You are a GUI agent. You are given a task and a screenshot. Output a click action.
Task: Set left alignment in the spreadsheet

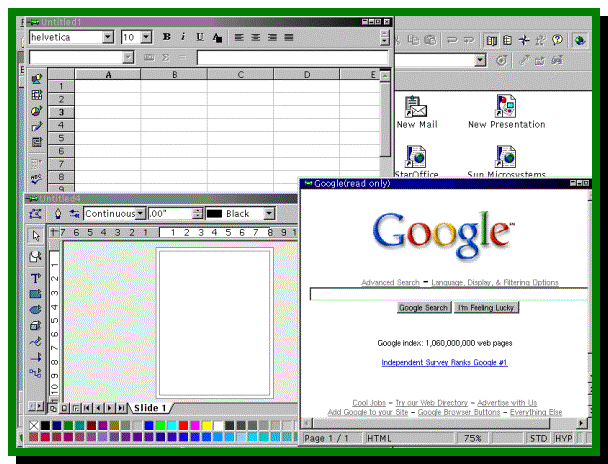click(x=239, y=37)
